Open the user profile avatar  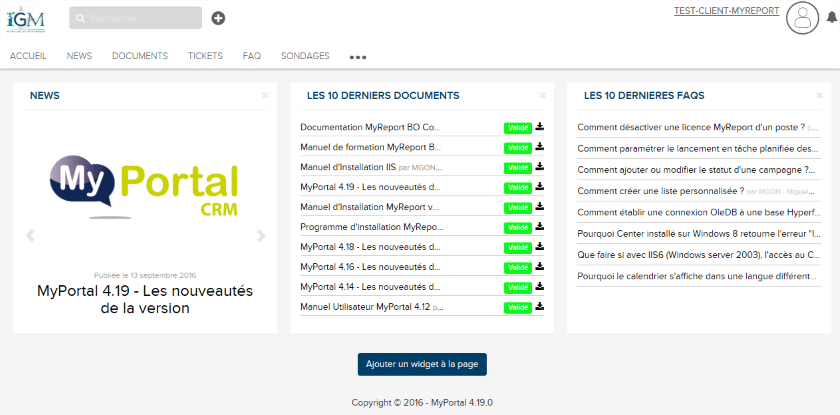(x=802, y=18)
